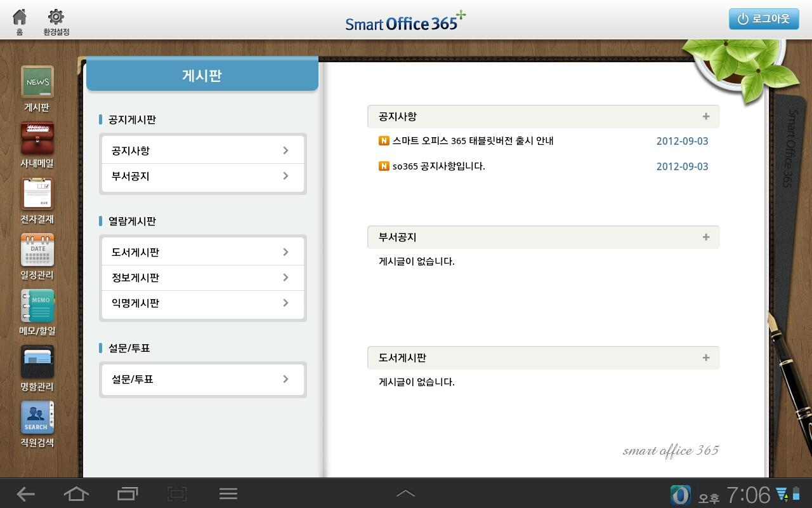This screenshot has height=508, width=812.
Task: Expand 부서공지 section with plus icon
Action: [x=706, y=237]
